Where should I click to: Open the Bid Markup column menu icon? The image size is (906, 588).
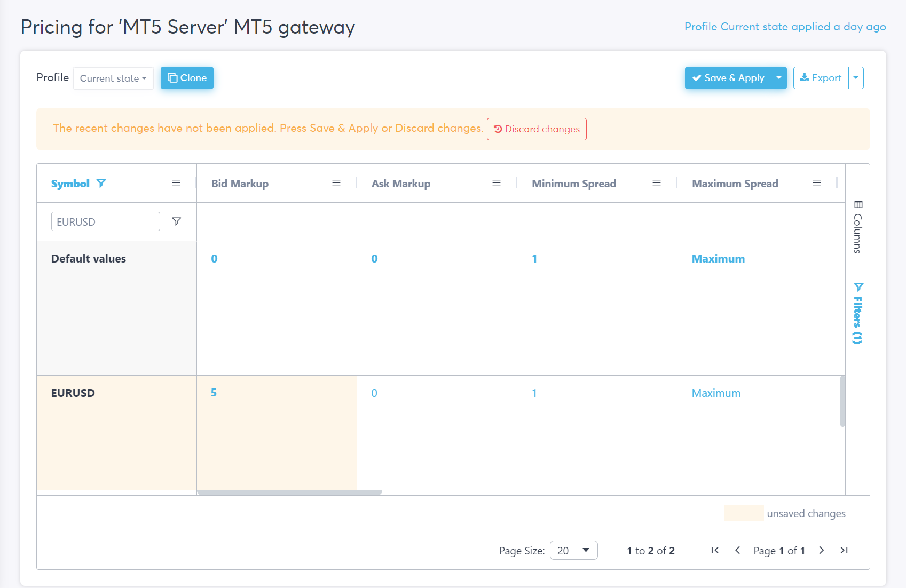(x=336, y=183)
